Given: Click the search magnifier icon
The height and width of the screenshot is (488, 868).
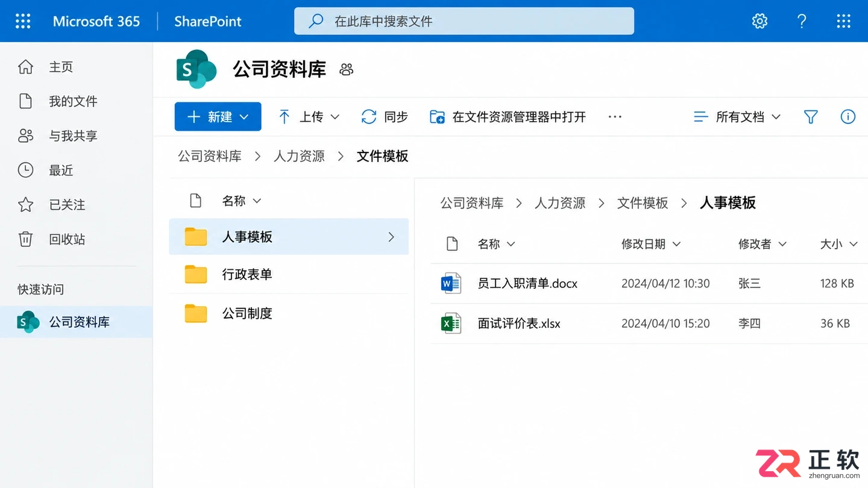Looking at the screenshot, I should 316,21.
